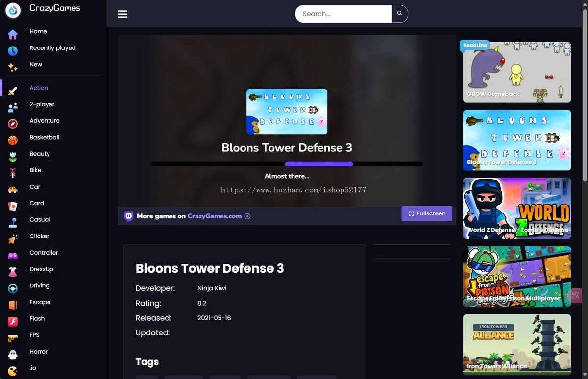Click the Ninja Kiwi developer name
588x379 pixels.
pos(212,288)
